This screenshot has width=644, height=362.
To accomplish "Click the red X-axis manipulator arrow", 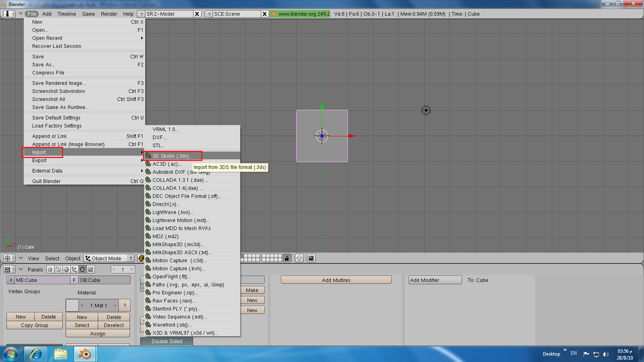I will pos(351,136).
